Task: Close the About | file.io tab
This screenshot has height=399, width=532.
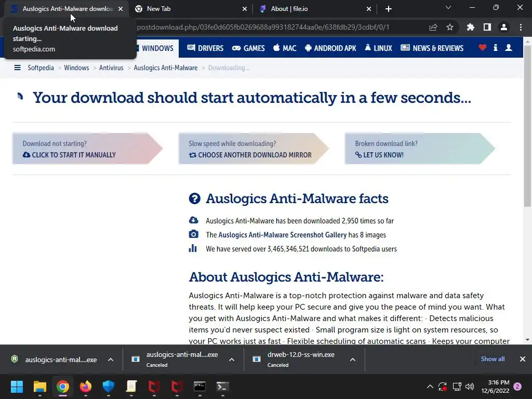Action: pyautogui.click(x=369, y=9)
